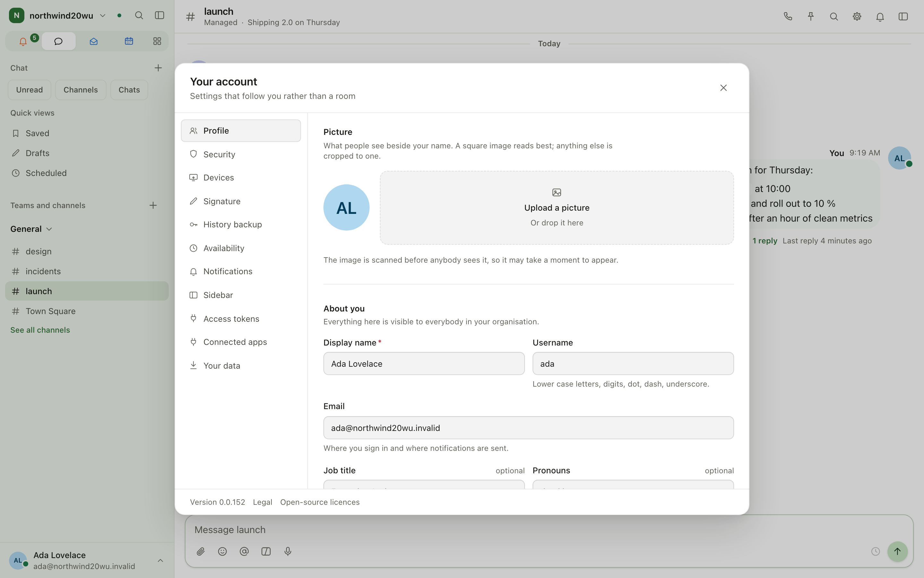
Task: Open the Signature settings tab
Action: pyautogui.click(x=241, y=201)
